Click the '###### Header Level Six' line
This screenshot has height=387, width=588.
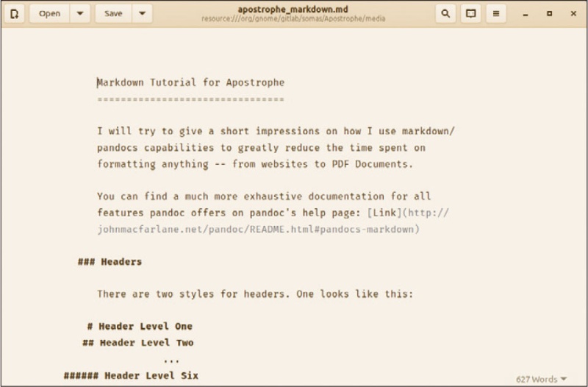(131, 375)
